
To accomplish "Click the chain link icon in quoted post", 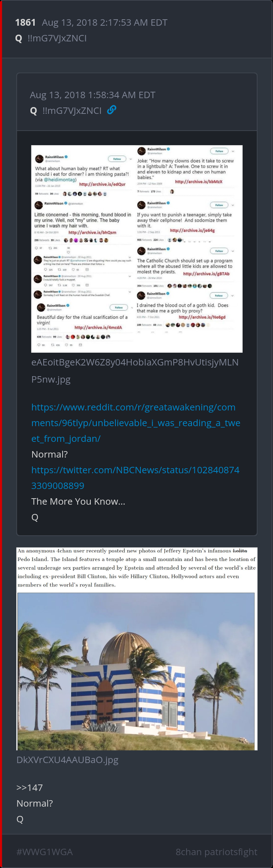I will click(x=111, y=110).
